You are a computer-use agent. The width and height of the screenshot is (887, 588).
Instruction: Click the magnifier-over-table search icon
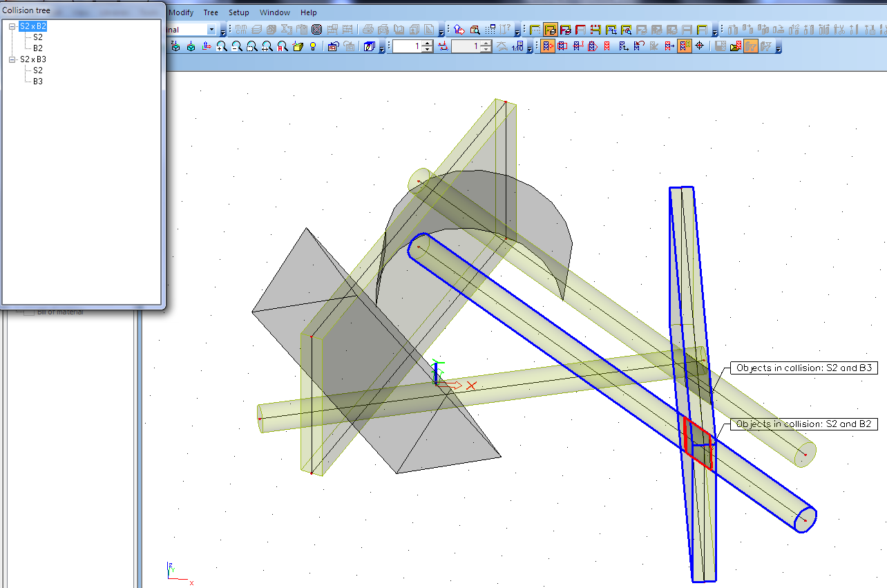pos(475,30)
